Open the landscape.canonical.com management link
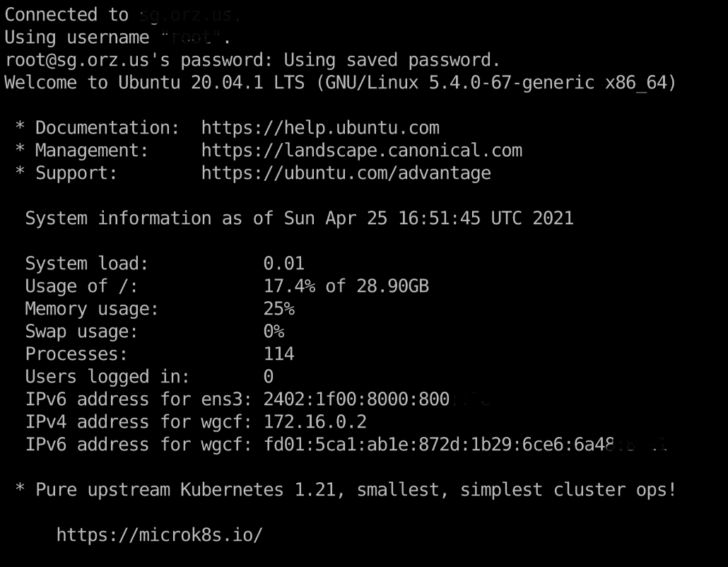 click(361, 151)
